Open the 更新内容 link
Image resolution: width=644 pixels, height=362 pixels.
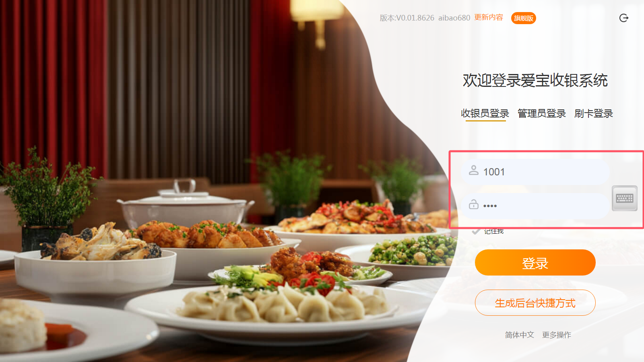[x=489, y=17]
